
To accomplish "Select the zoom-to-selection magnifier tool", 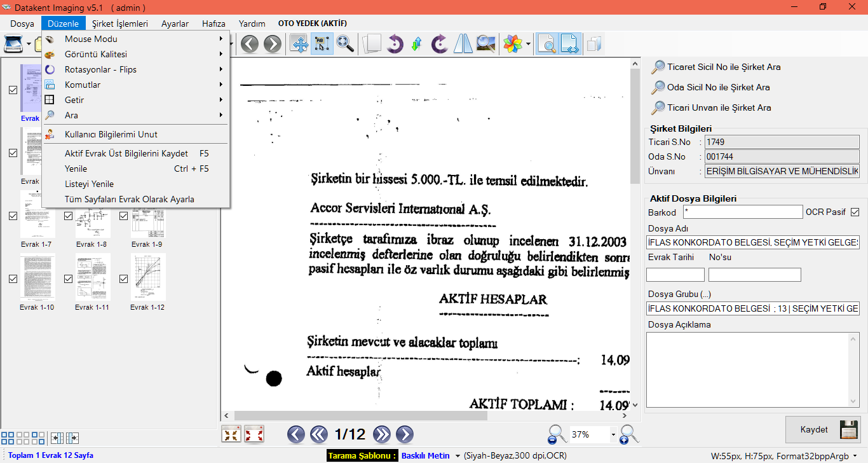I will 345,44.
